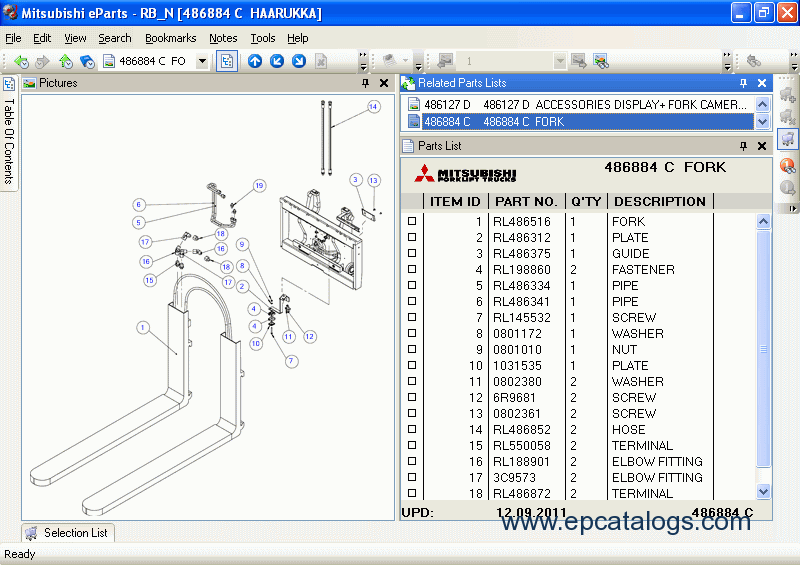Click callout 1 on the fork diagram
This screenshot has height=565, width=800.
pyautogui.click(x=143, y=327)
